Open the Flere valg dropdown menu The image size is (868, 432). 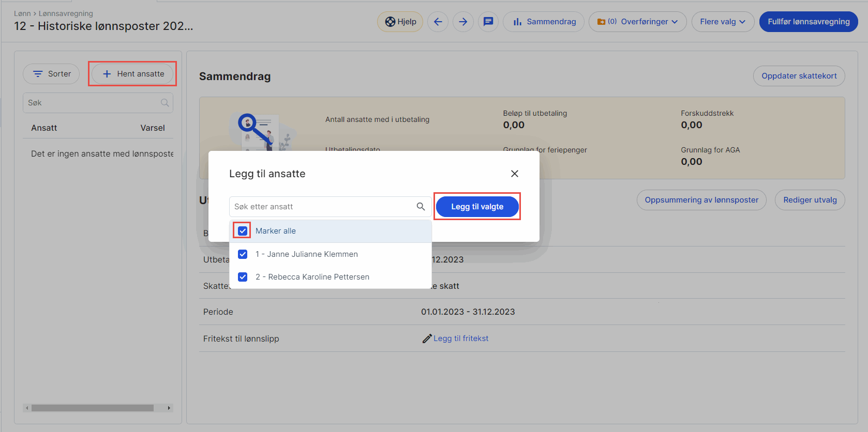[723, 22]
